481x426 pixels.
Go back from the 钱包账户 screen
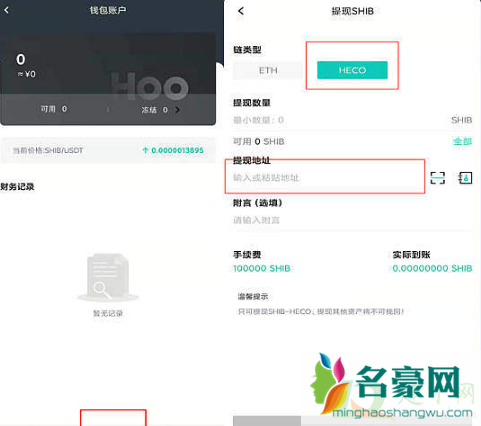point(6,10)
